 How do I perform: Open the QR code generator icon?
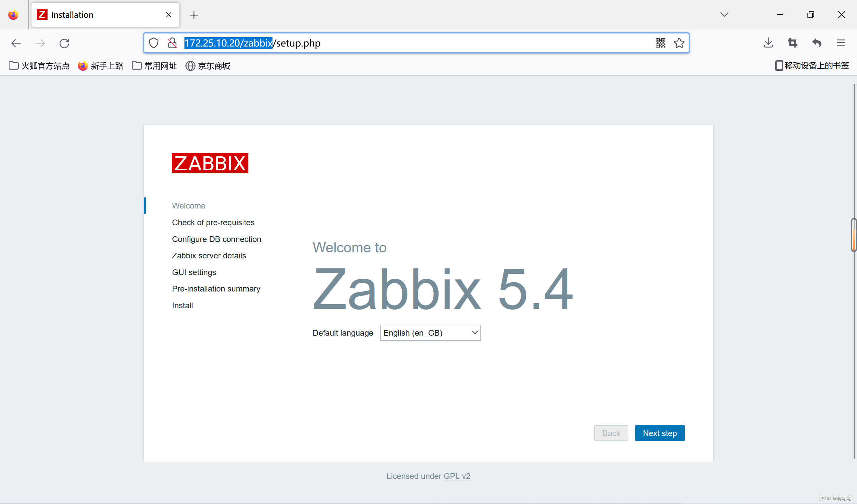[x=660, y=43]
